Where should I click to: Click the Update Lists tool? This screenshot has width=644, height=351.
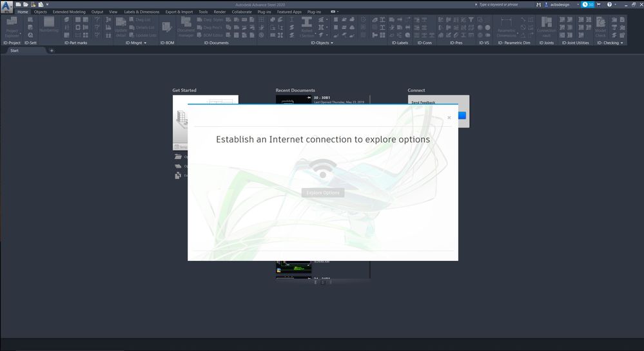point(143,35)
